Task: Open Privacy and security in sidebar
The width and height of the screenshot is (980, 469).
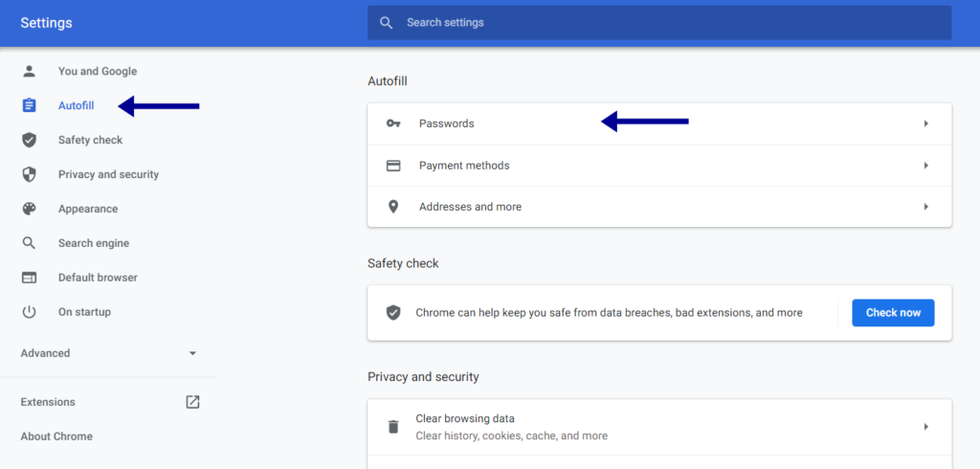Action: pyautogui.click(x=109, y=174)
